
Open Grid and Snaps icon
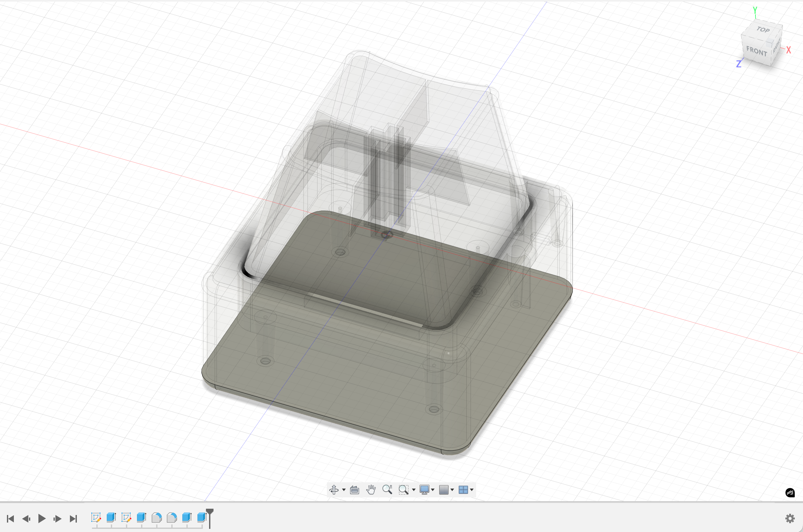point(444,490)
